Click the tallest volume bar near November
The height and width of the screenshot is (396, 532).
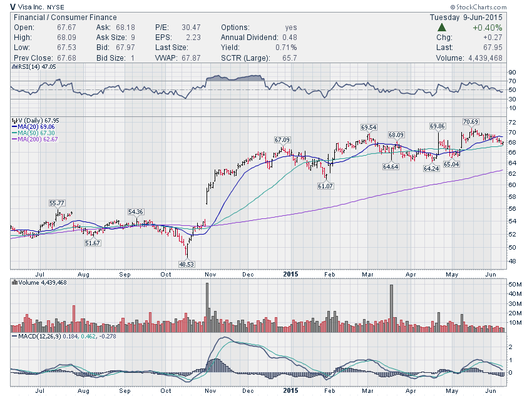[207, 308]
